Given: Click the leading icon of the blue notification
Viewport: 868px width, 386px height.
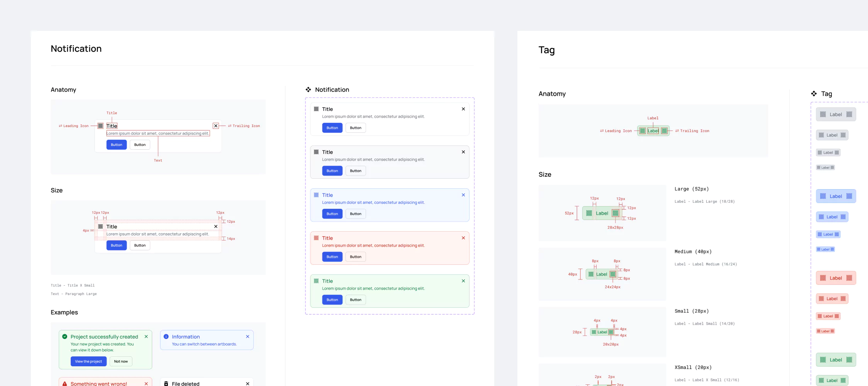Looking at the screenshot, I should click(x=316, y=195).
